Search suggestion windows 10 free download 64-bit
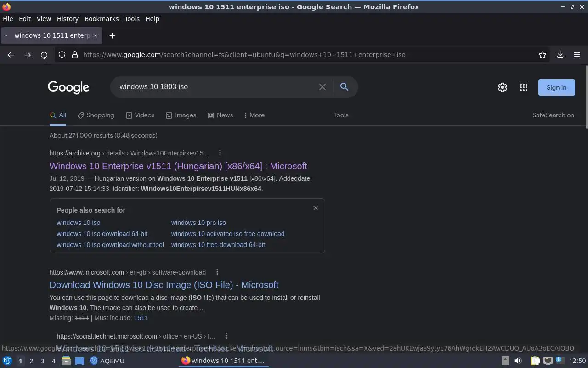This screenshot has width=588, height=368. click(218, 245)
